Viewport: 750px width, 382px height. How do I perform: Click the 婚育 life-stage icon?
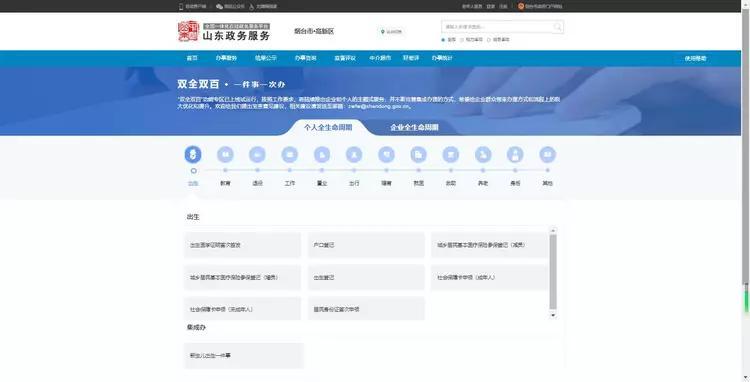coord(386,154)
